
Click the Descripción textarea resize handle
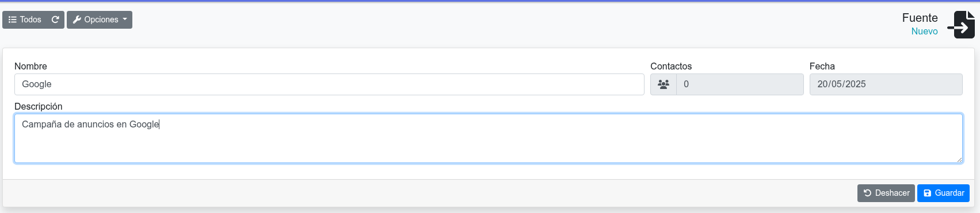959,160
